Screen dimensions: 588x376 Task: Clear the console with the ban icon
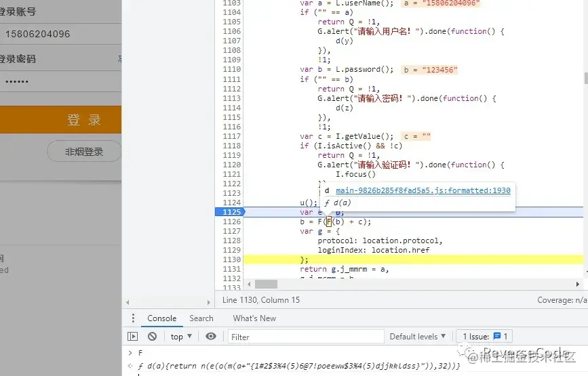pyautogui.click(x=152, y=336)
